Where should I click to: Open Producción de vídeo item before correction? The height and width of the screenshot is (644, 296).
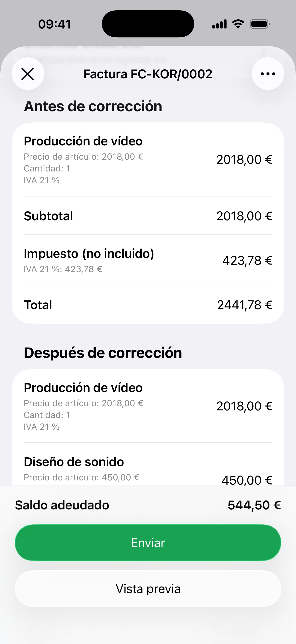coord(148,159)
